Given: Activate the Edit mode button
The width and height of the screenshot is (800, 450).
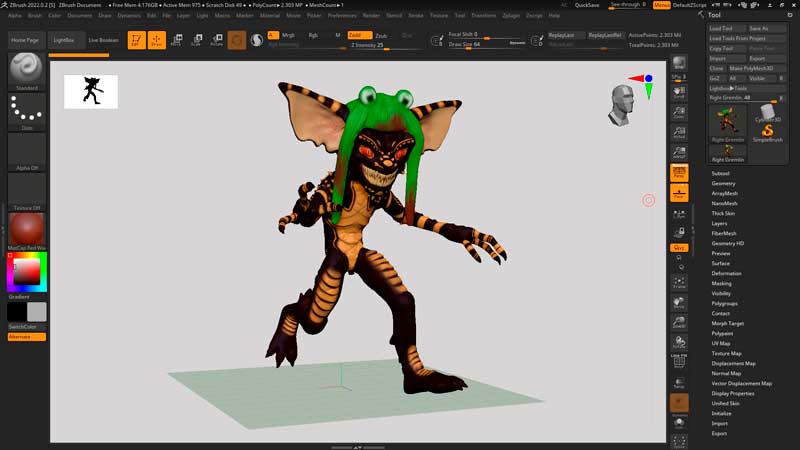Looking at the screenshot, I should coord(136,40).
